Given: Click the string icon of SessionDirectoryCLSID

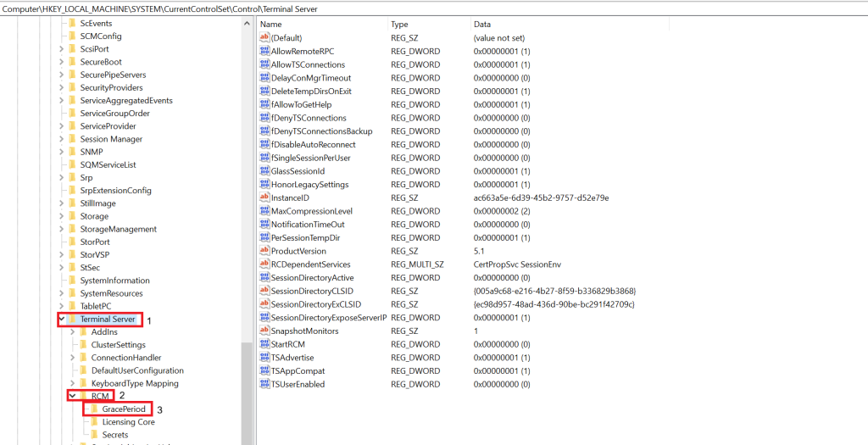Looking at the screenshot, I should [x=264, y=291].
